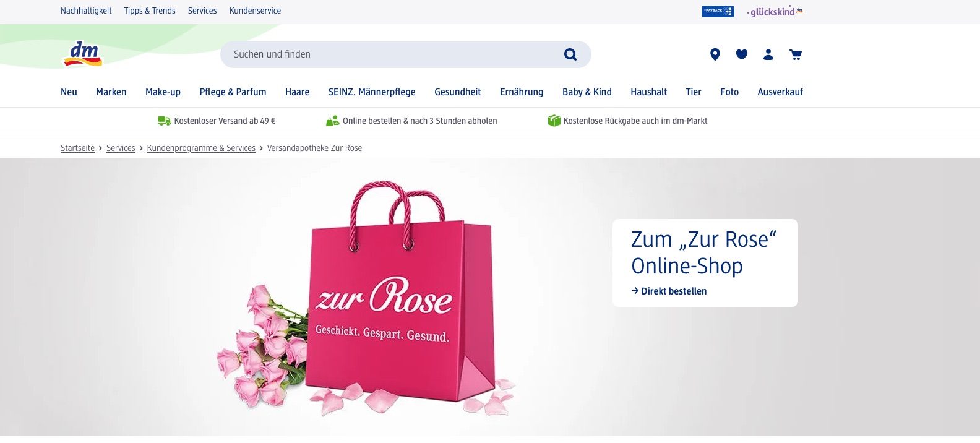Open the Make-up category
This screenshot has width=980, height=443.
(x=163, y=92)
